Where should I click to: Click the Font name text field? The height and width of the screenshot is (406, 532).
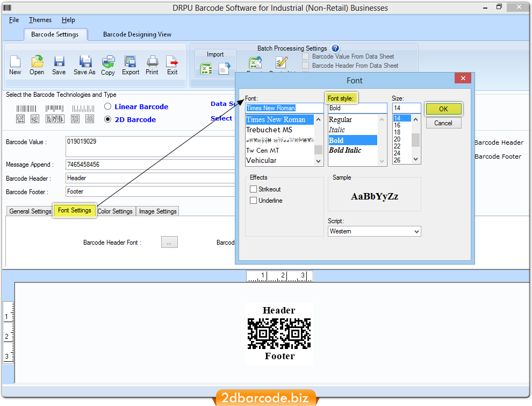pos(284,108)
